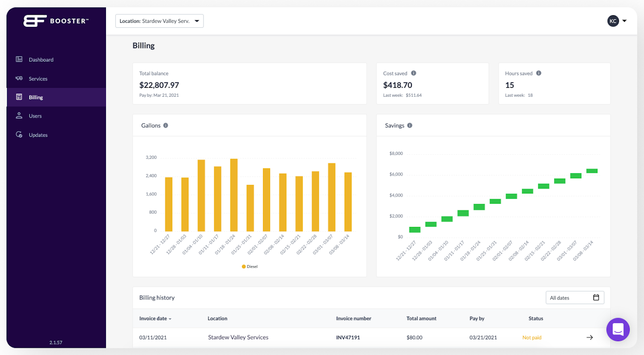
Task: Expand the KC account menu
Action: pyautogui.click(x=617, y=21)
